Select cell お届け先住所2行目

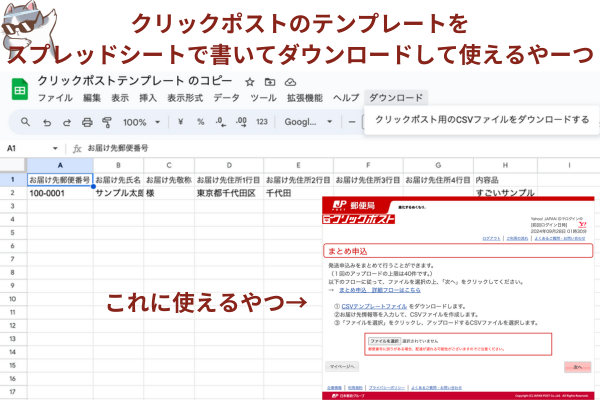tap(298, 180)
